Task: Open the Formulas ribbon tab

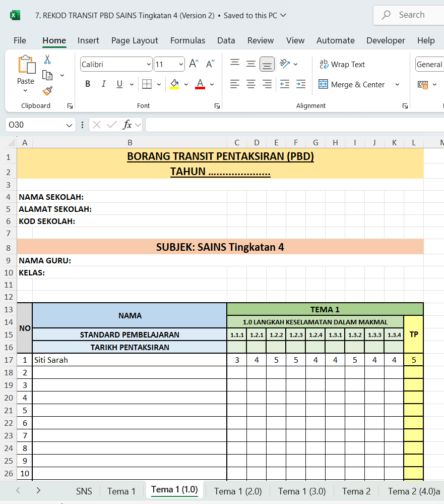Action: 187,40
